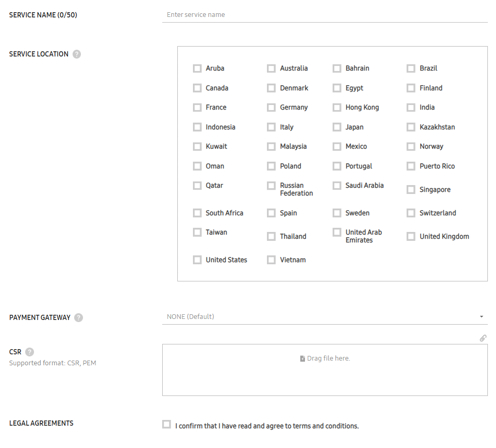Select the Hong Kong checkbox
Image resolution: width=496 pixels, height=448 pixels.
pos(337,107)
